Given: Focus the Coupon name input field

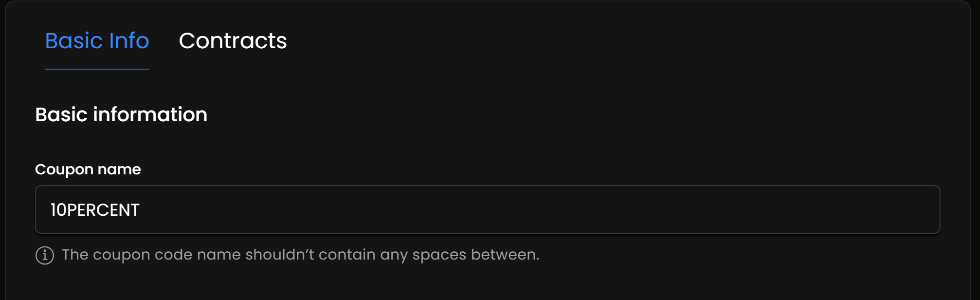Looking at the screenshot, I should click(487, 209).
